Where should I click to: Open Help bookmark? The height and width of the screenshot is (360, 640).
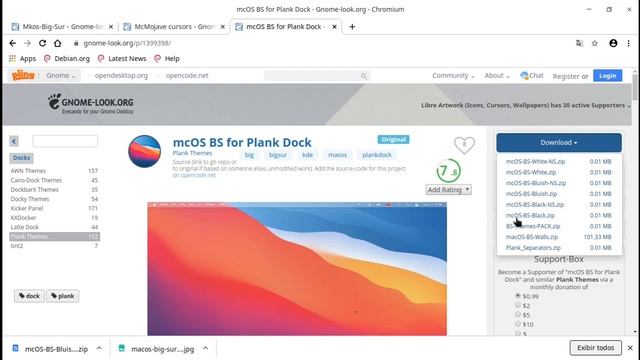click(167, 58)
